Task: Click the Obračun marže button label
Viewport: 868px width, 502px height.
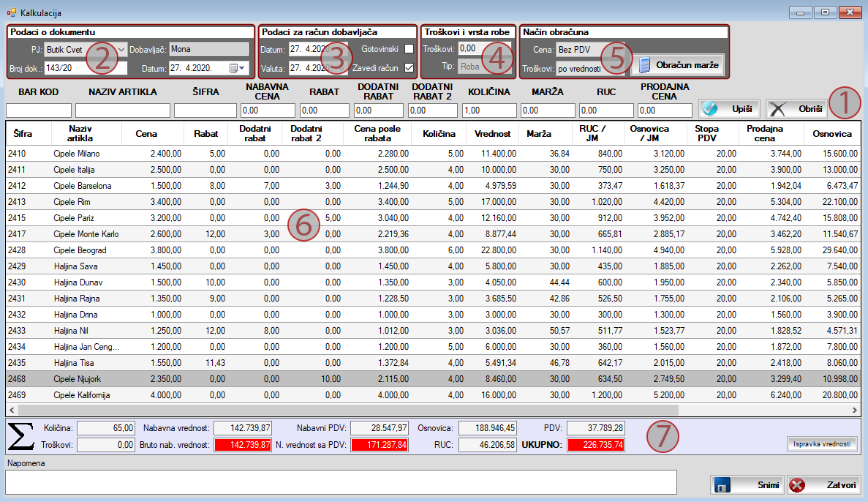Action: [x=687, y=65]
